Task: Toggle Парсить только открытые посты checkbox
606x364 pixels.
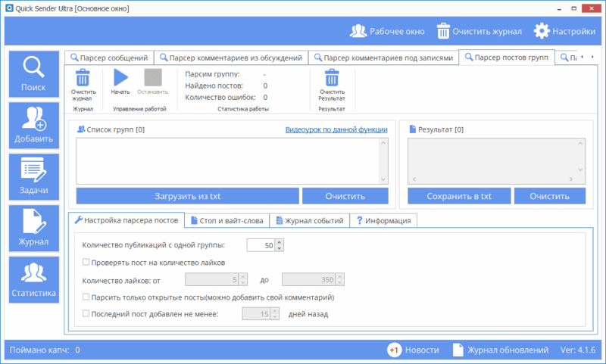Action: (x=86, y=297)
